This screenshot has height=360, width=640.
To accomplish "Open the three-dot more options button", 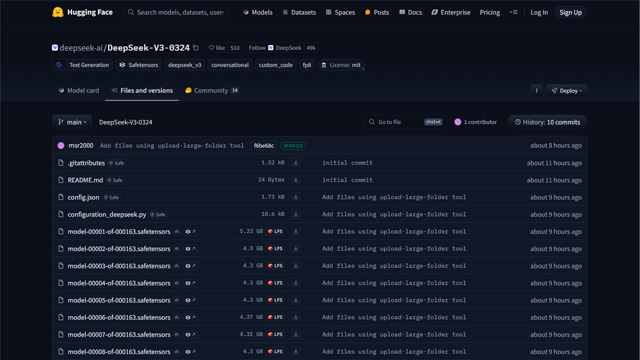I will tap(536, 91).
